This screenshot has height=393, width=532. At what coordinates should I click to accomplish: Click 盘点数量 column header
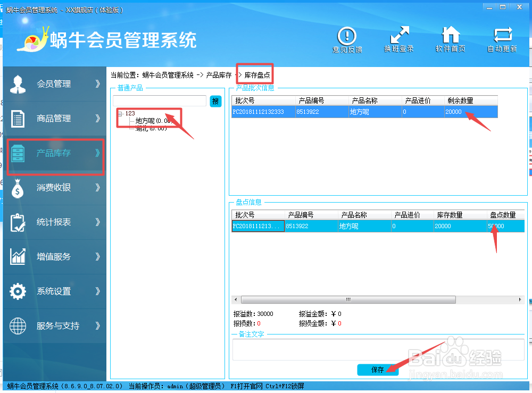pyautogui.click(x=506, y=215)
